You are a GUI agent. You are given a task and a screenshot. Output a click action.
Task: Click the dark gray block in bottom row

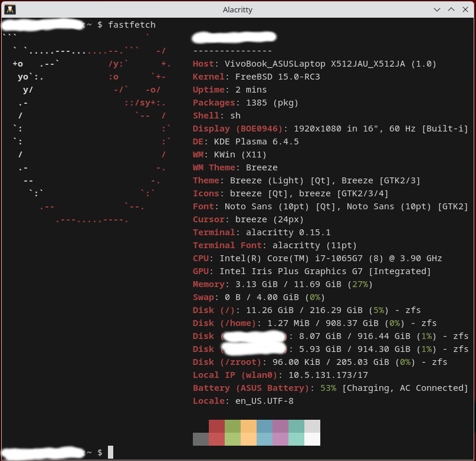[x=201, y=439]
